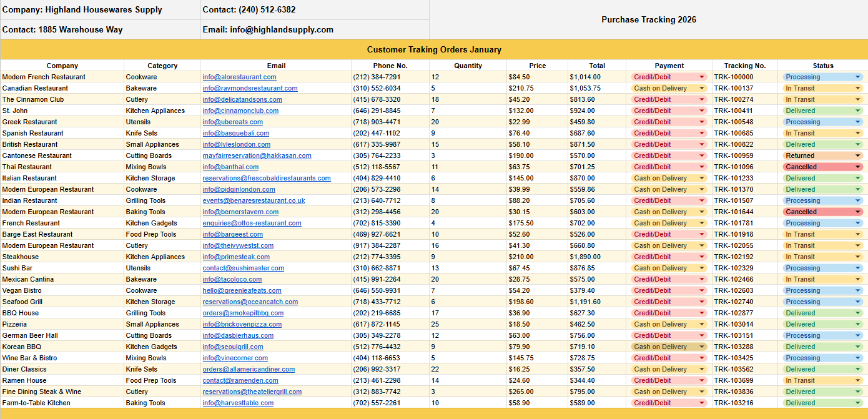Viewport: 868px width, 419px height.
Task: Open Payment dropdown for Italian Restaurant row
Action: point(669,178)
